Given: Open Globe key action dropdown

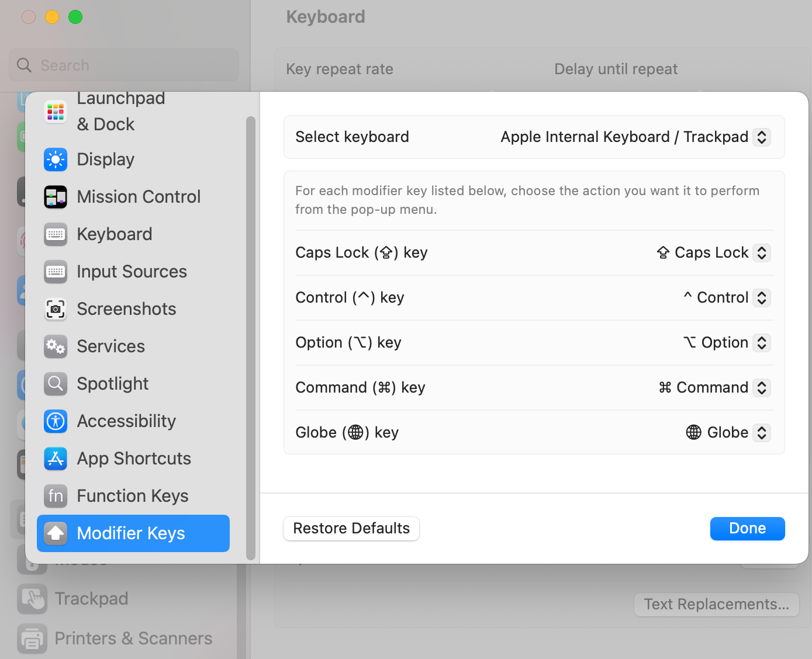Looking at the screenshot, I should pyautogui.click(x=762, y=433).
